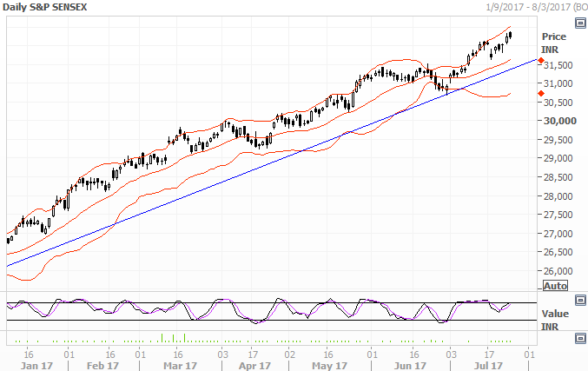The width and height of the screenshot is (588, 371).
Task: Click the 28,500 price axis label
Action: (x=558, y=177)
